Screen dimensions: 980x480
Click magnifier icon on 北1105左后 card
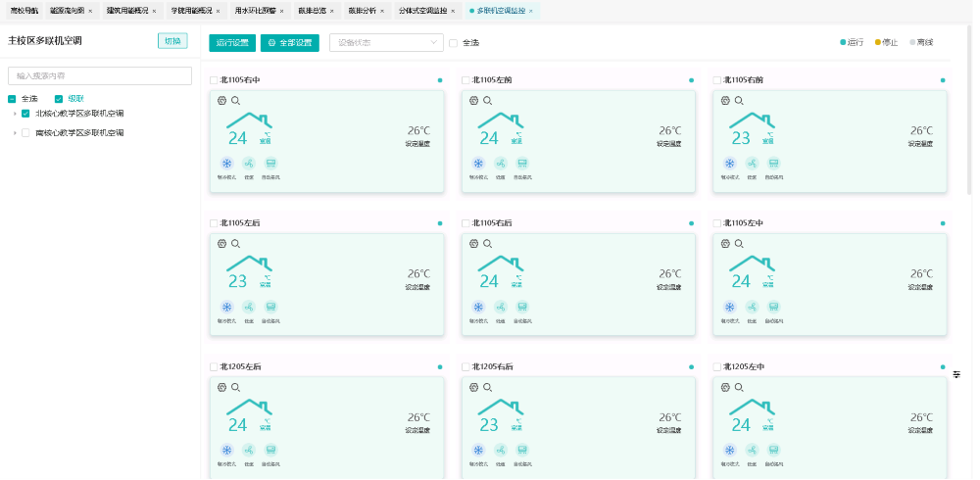tap(235, 244)
